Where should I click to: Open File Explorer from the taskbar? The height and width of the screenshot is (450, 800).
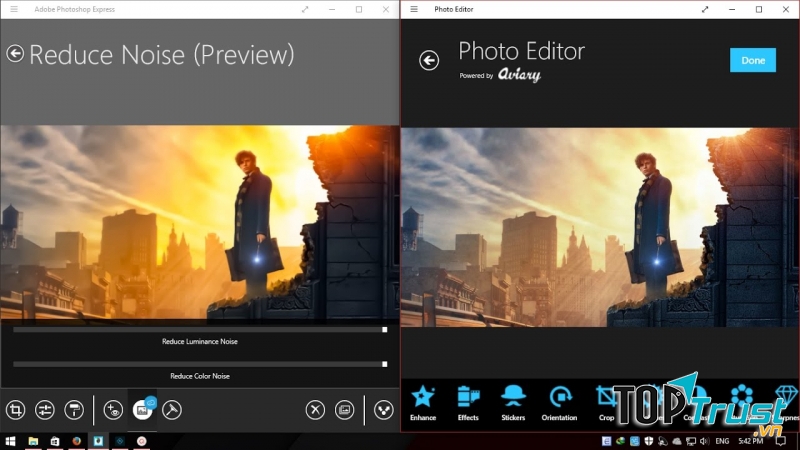pyautogui.click(x=33, y=441)
